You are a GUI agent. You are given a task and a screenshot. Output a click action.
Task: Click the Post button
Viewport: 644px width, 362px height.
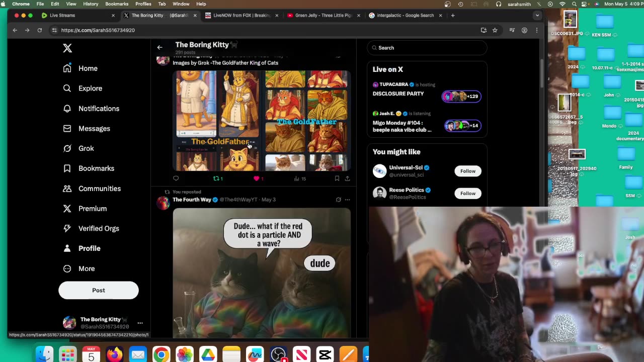click(99, 290)
